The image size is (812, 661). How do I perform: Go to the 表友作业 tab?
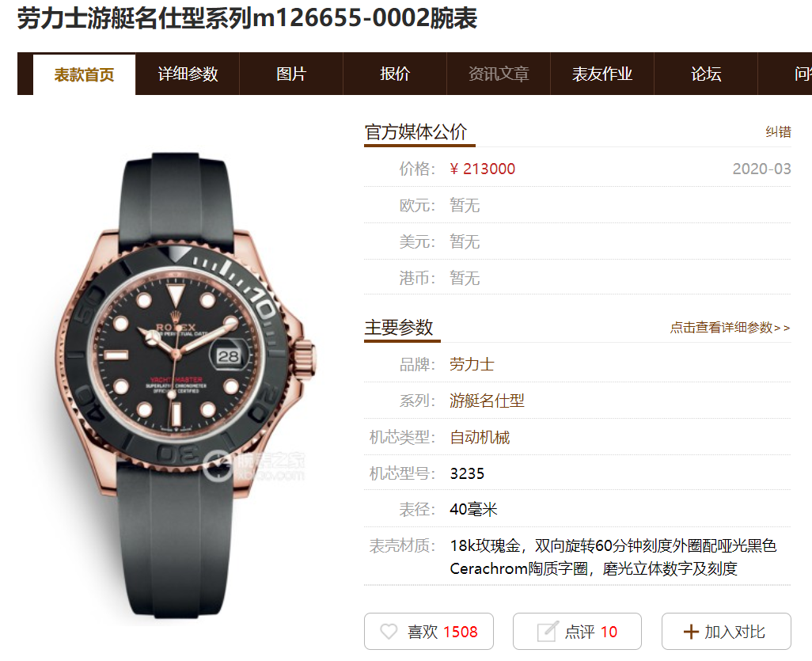pos(601,74)
